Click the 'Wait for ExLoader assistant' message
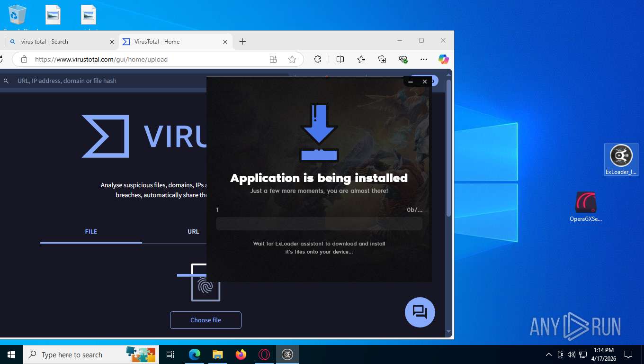The width and height of the screenshot is (644, 364). click(x=319, y=247)
